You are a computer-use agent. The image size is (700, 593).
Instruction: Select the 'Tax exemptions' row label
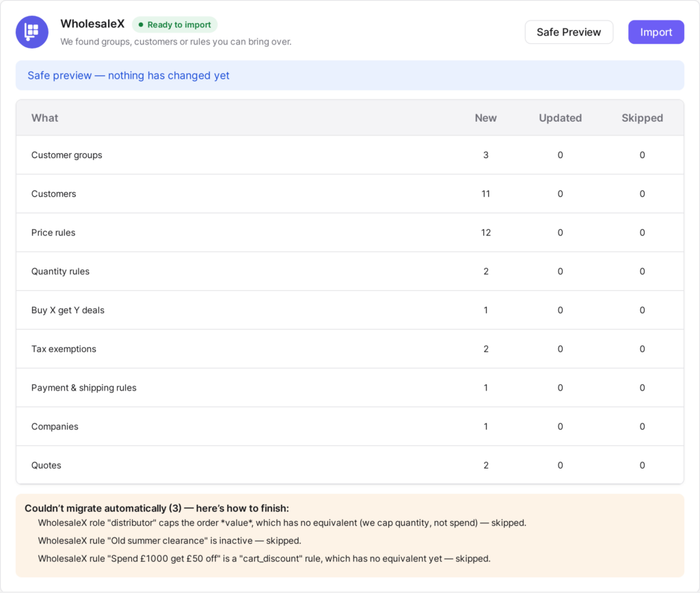[64, 350]
